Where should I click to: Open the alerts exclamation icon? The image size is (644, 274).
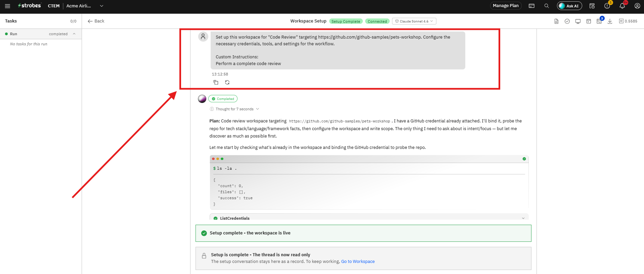tap(607, 6)
